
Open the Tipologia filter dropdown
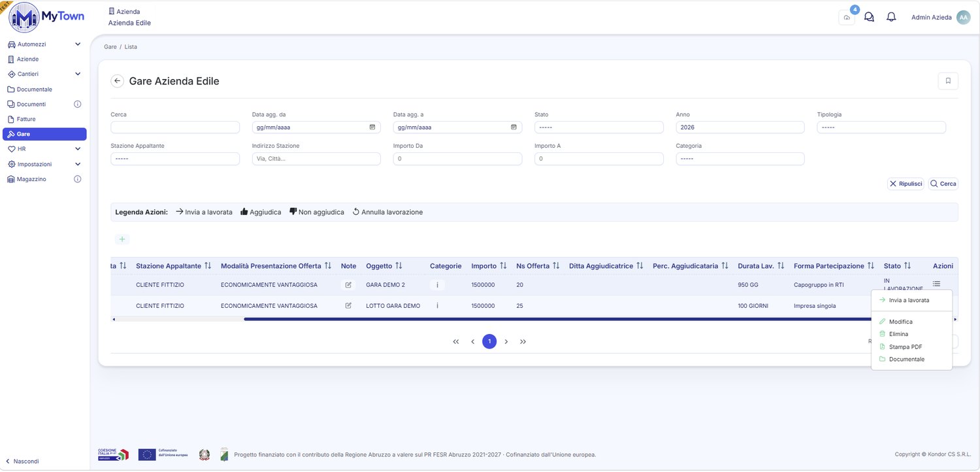pos(881,127)
